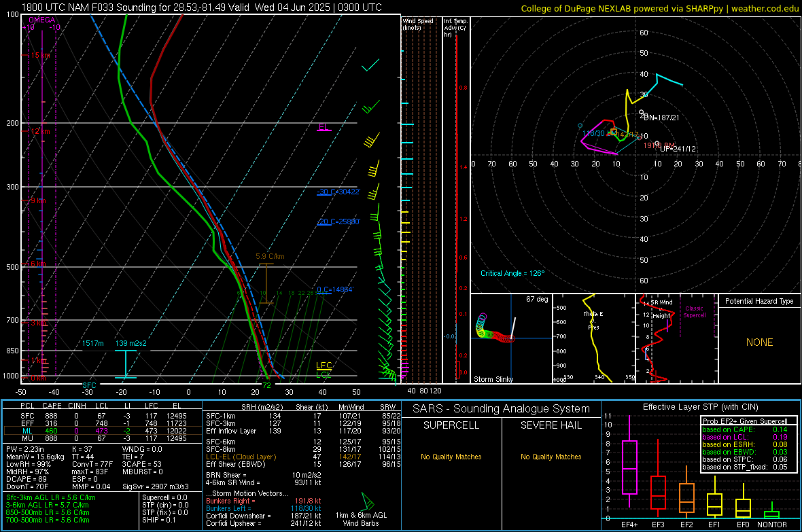Image resolution: width=802 pixels, height=532 pixels.
Task: Click the Storm Slinky colored circles cluster
Action: pos(493,329)
